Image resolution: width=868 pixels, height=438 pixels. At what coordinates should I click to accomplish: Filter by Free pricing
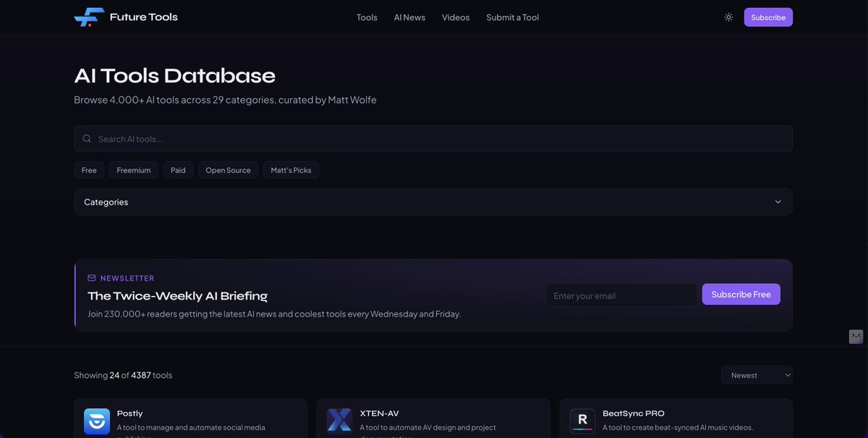[x=89, y=170]
